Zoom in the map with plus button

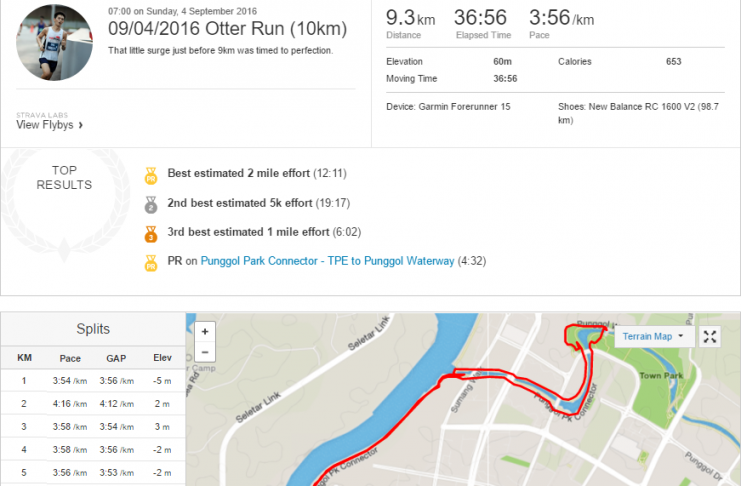click(205, 331)
